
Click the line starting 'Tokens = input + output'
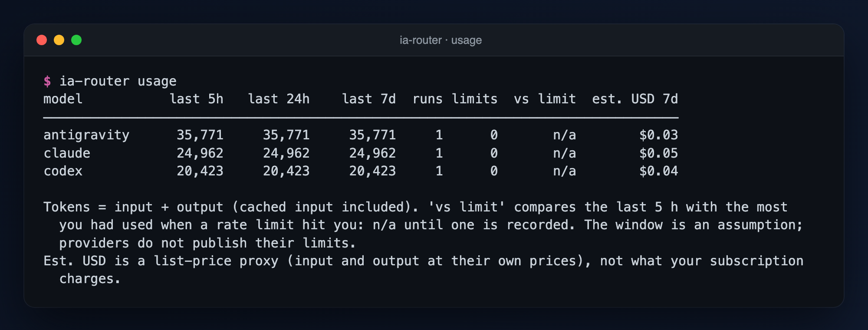[415, 207]
